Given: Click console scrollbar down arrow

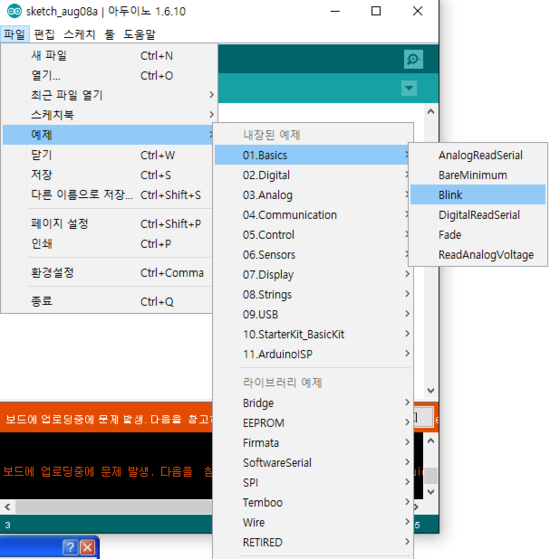Looking at the screenshot, I should click(x=431, y=492).
